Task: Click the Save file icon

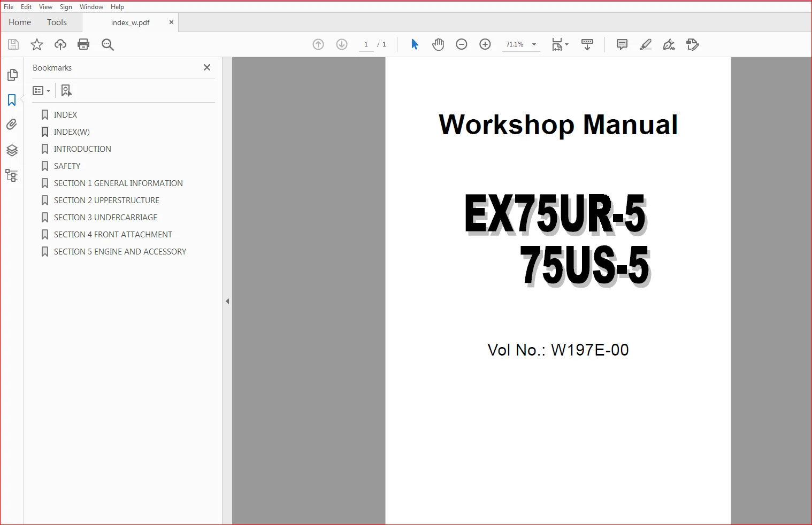Action: (13, 44)
